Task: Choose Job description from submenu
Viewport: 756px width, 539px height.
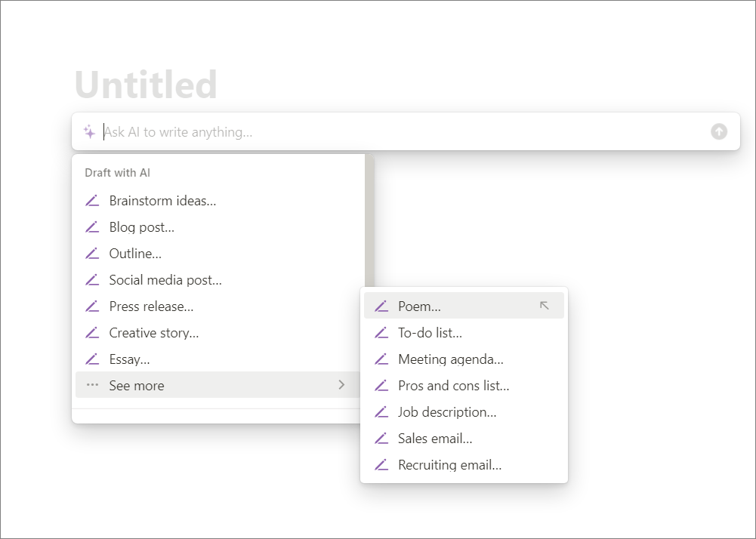Action: [x=464, y=412]
